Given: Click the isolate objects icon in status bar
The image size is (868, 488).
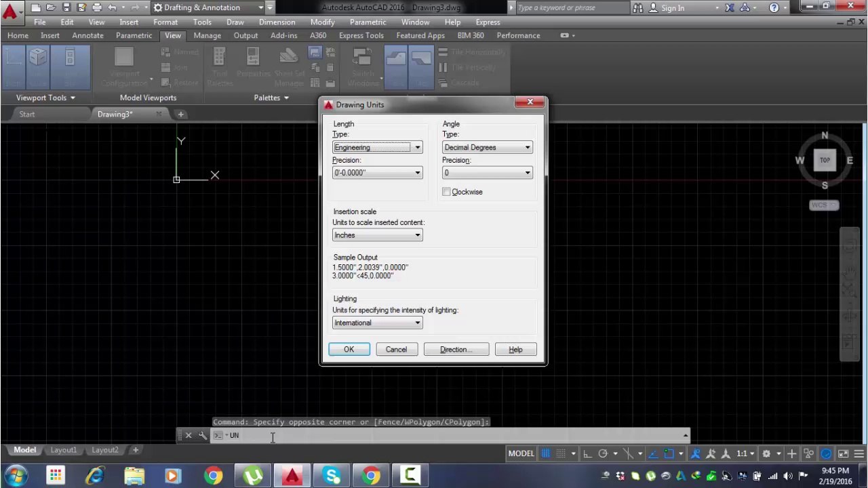Looking at the screenshot, I should tap(809, 453).
